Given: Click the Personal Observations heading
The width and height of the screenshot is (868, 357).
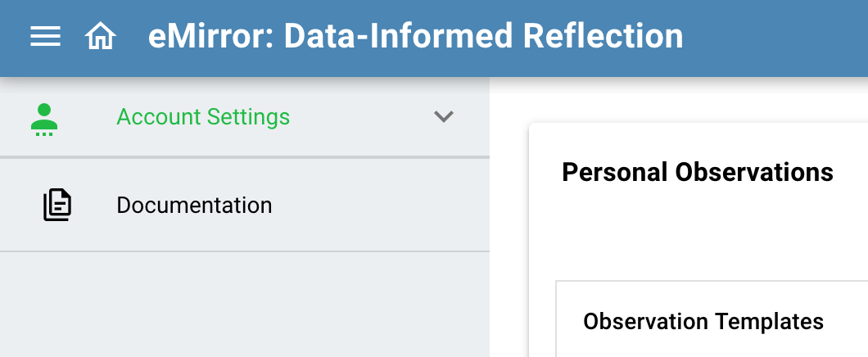Looking at the screenshot, I should tap(698, 172).
